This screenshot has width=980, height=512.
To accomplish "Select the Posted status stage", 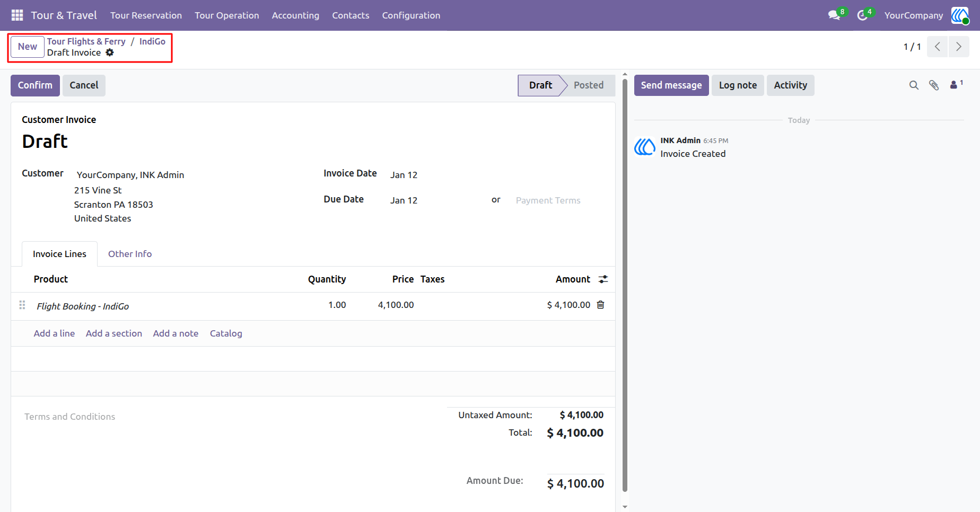I will (589, 85).
